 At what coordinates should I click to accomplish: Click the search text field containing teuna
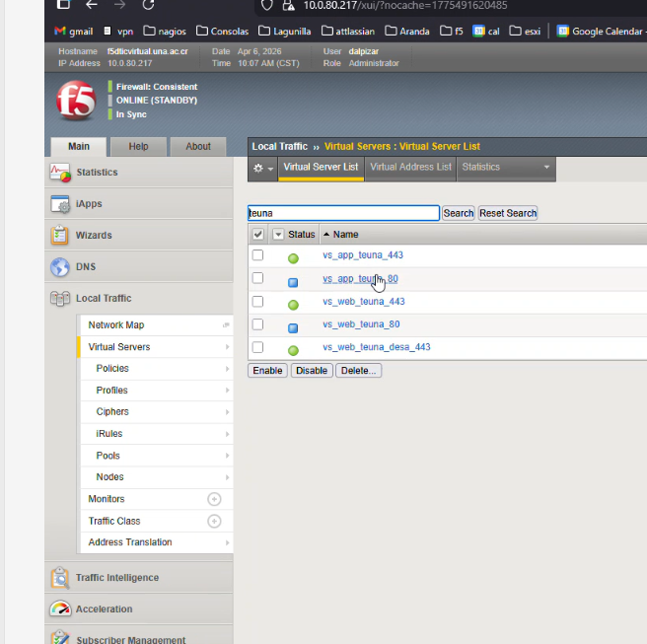click(x=342, y=213)
